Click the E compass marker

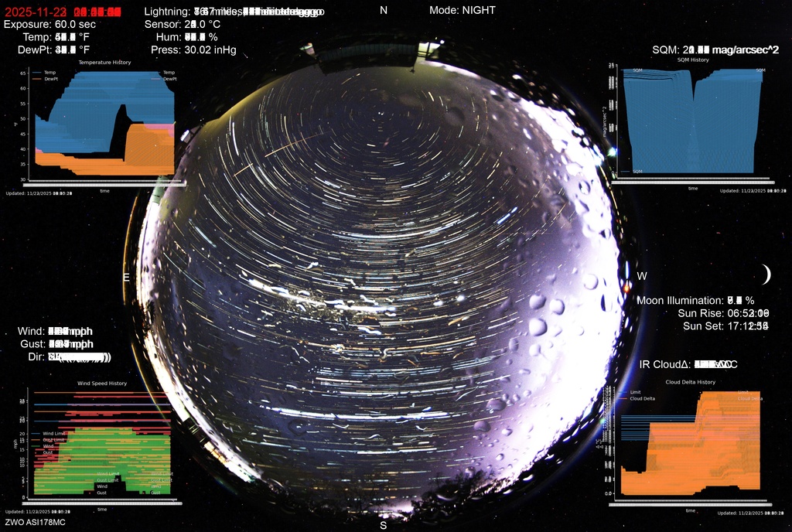coord(127,277)
